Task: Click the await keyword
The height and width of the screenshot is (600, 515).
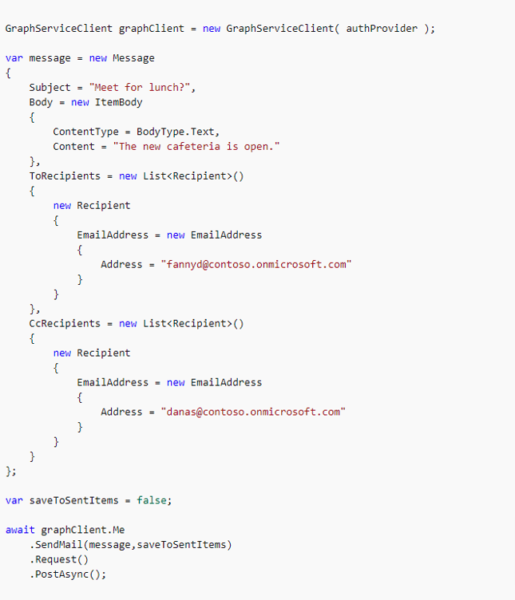Action: [x=20, y=530]
